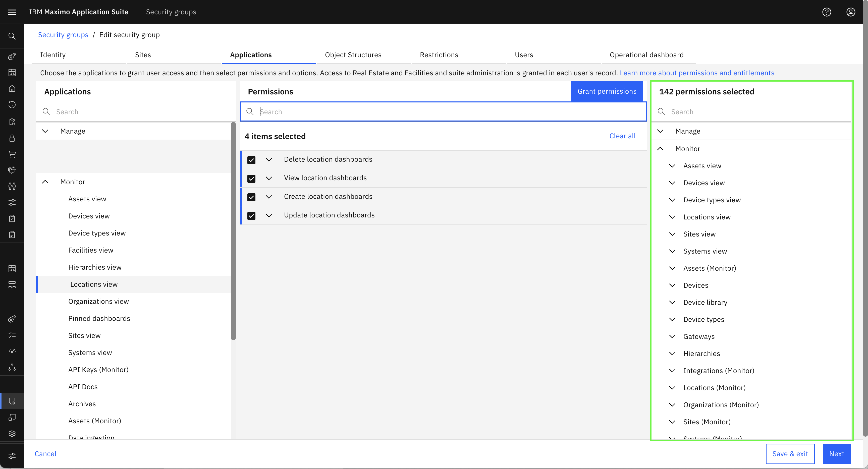Click the navigation rail search magnifier icon
Viewport: 868px width, 469px height.
[x=12, y=36]
